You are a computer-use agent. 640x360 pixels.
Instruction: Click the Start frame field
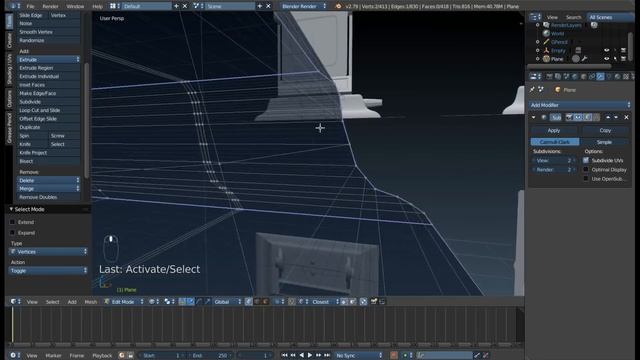pyautogui.click(x=162, y=356)
